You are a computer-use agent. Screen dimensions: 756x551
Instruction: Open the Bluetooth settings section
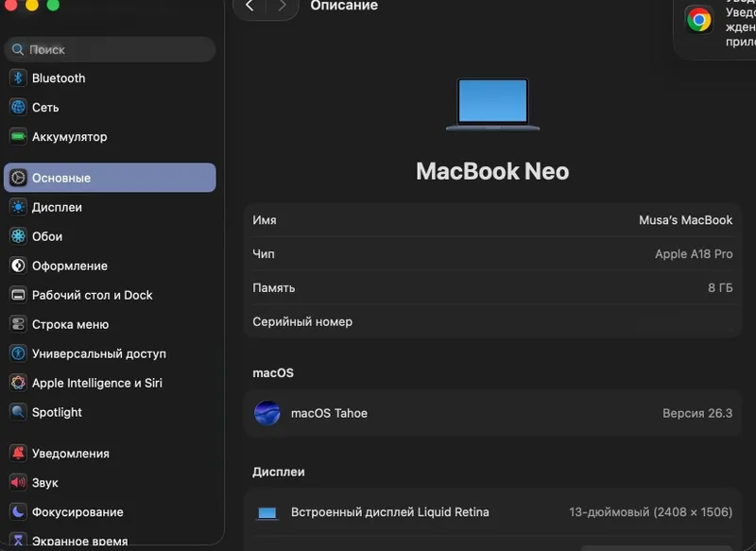pyautogui.click(x=110, y=78)
